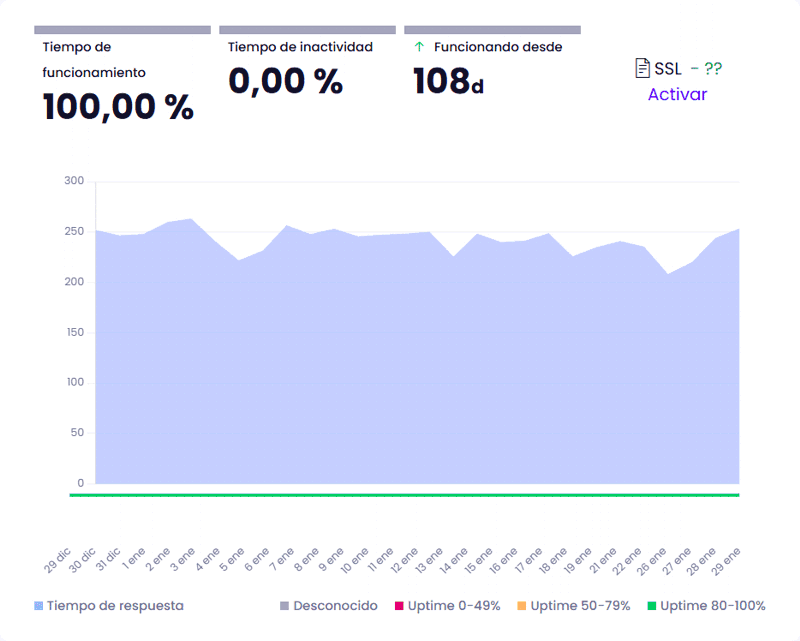Click the 29 dic date label

(x=58, y=560)
